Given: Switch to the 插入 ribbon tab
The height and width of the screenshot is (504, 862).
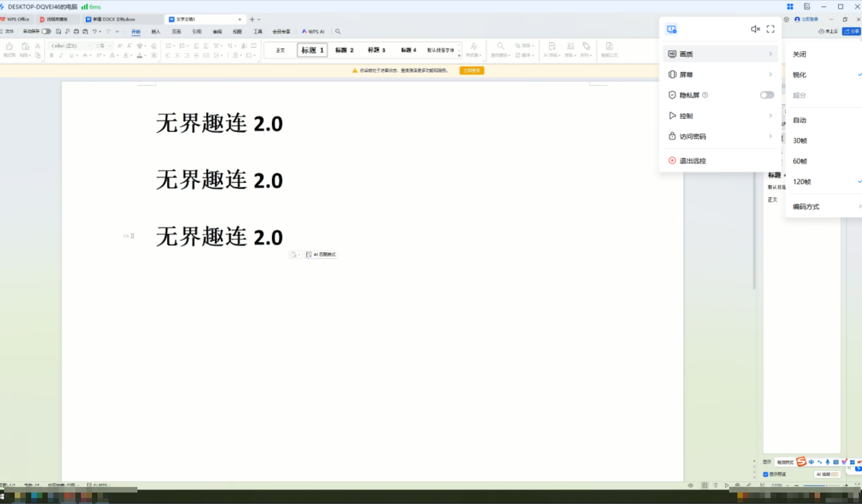Looking at the screenshot, I should pos(156,32).
